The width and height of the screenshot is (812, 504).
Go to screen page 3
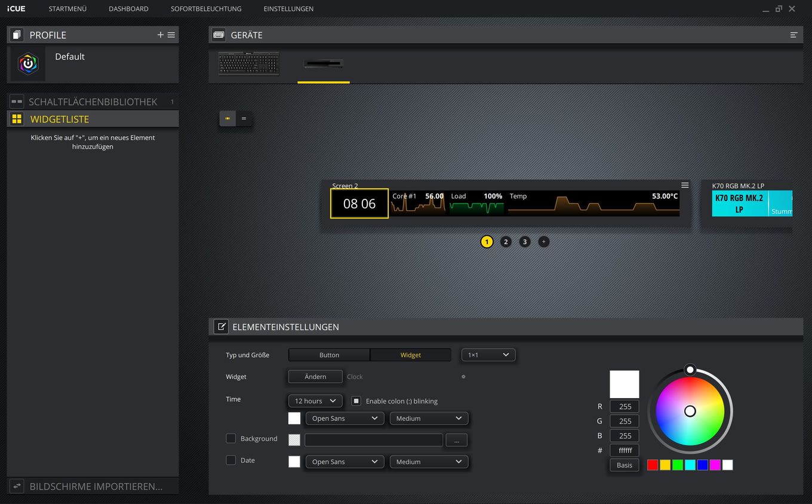coord(525,242)
